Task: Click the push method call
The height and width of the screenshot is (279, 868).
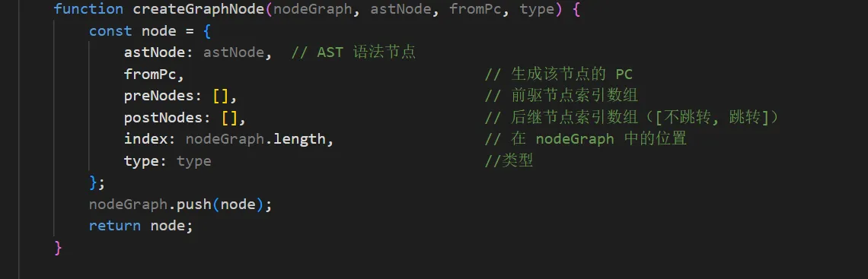Action: [x=194, y=204]
